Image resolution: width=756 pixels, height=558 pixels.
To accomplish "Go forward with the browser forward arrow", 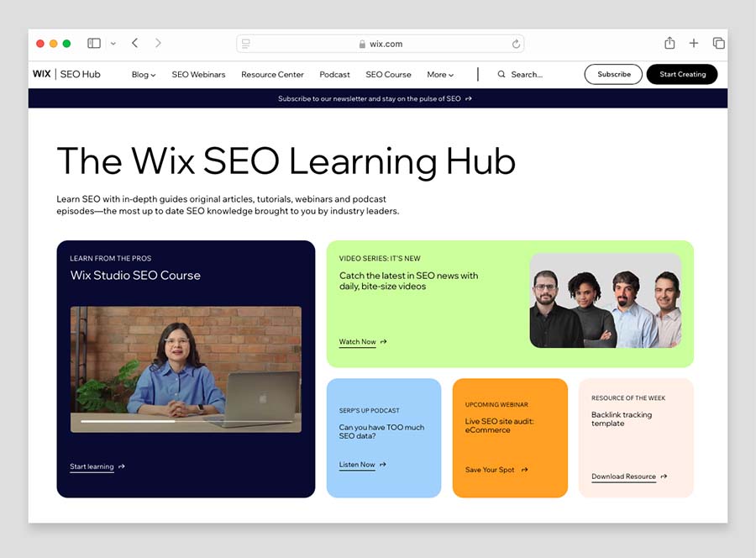I will (158, 43).
